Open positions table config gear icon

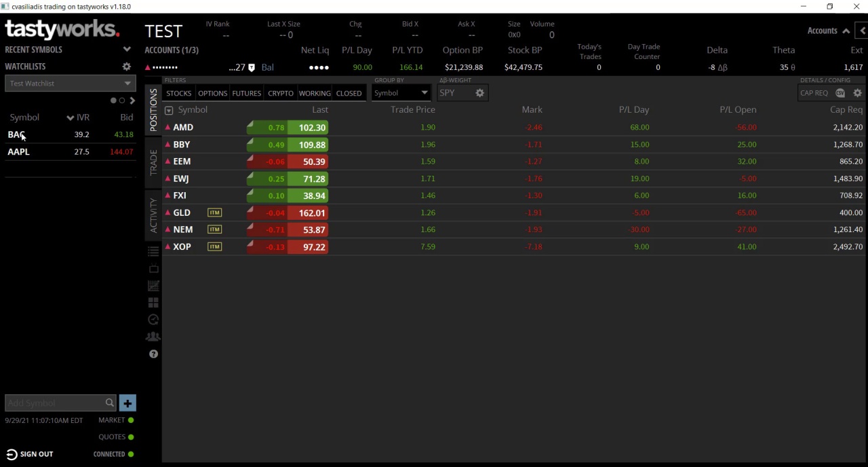(x=858, y=93)
